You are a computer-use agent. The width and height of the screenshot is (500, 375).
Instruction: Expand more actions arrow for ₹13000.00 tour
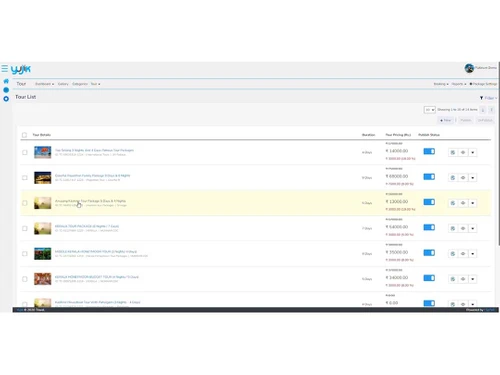click(x=473, y=203)
